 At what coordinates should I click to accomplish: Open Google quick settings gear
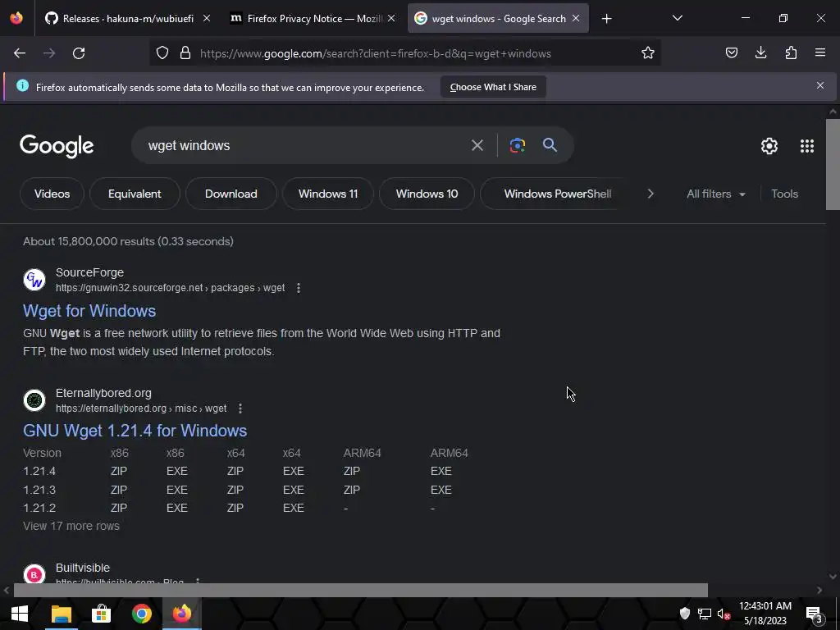(769, 146)
